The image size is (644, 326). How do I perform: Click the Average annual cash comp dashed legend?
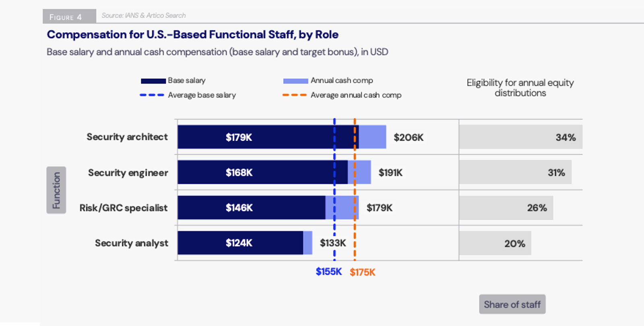point(294,95)
